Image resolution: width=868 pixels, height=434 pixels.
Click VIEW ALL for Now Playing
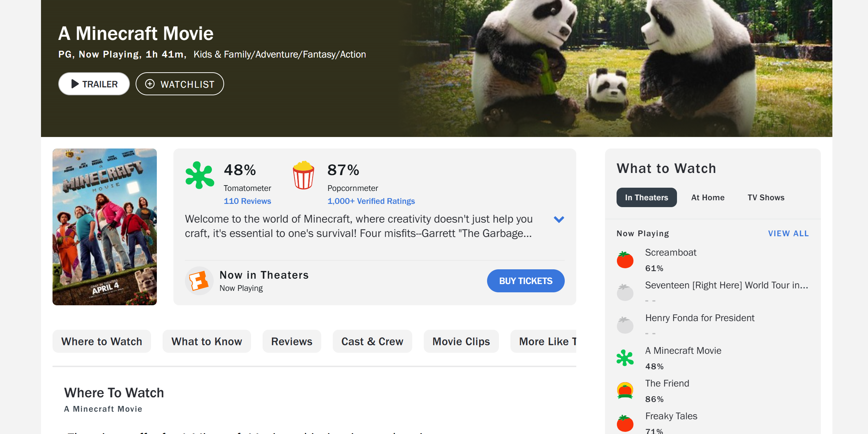[789, 233]
